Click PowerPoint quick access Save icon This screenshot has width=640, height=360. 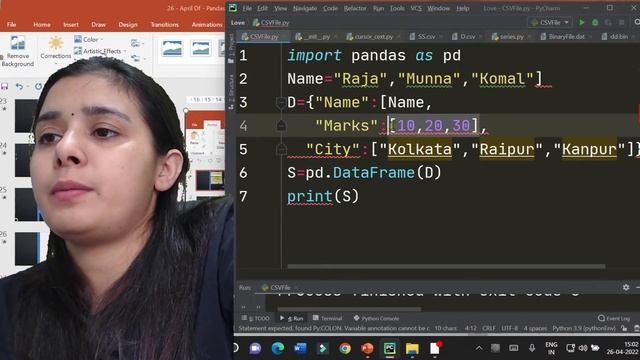point(5,86)
